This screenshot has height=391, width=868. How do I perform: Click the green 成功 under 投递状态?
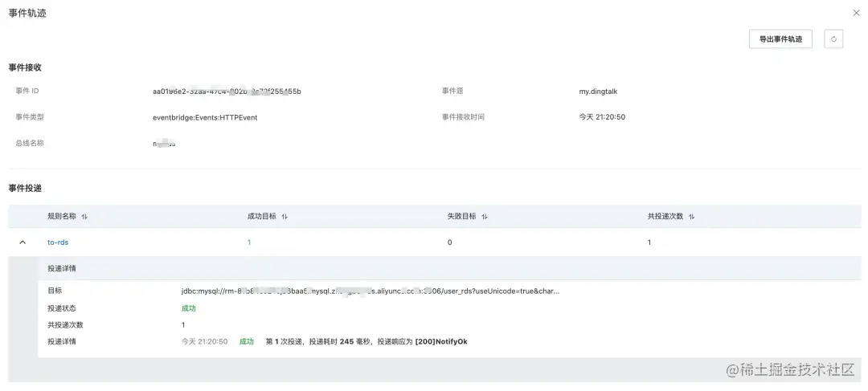click(x=189, y=308)
